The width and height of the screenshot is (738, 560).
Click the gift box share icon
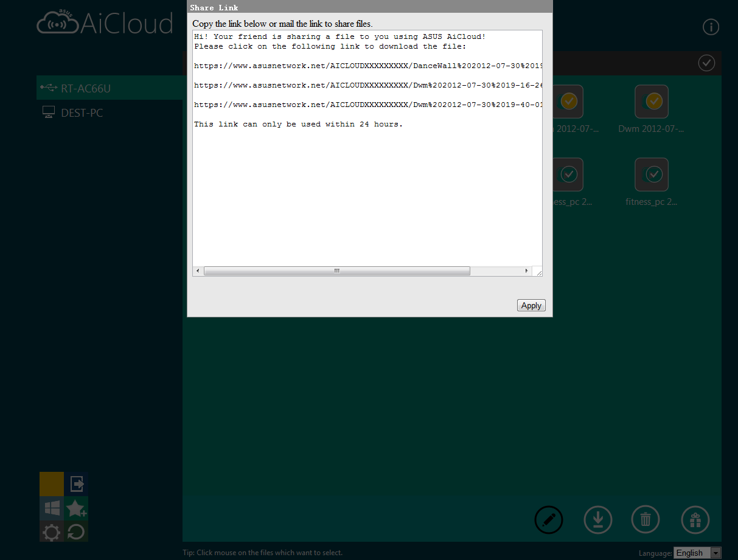click(x=695, y=520)
